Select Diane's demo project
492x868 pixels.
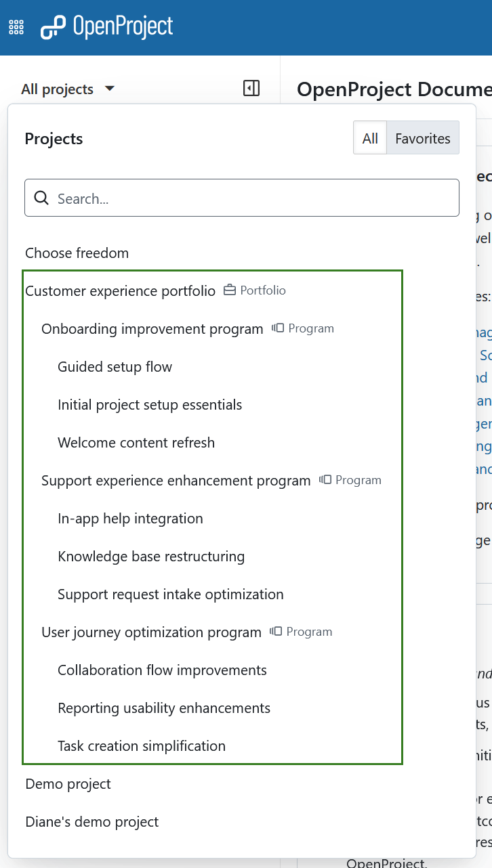[x=91, y=821]
